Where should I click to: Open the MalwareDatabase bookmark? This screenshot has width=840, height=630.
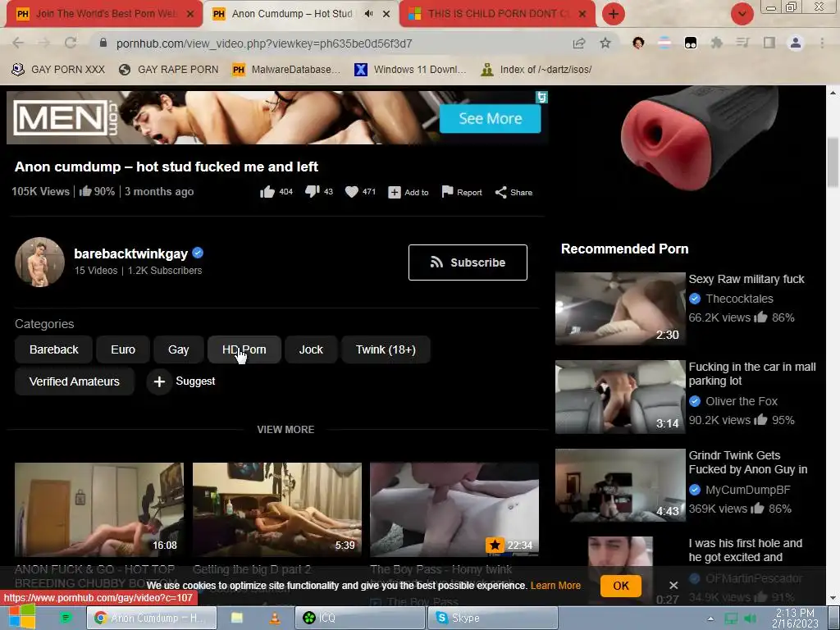point(286,69)
